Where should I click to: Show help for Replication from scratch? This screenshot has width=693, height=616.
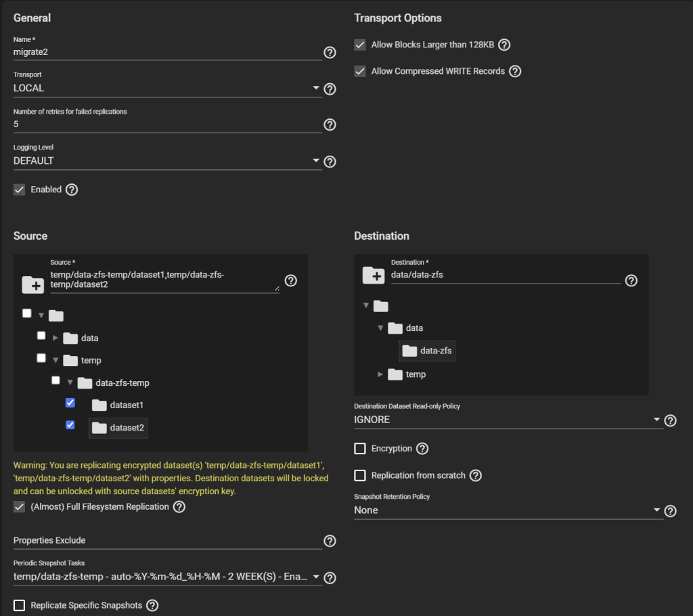click(x=476, y=475)
